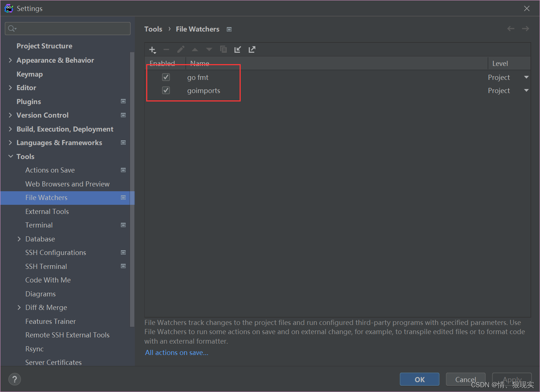Click the project icon in the File Watchers row
The image size is (540, 392).
click(x=123, y=197)
